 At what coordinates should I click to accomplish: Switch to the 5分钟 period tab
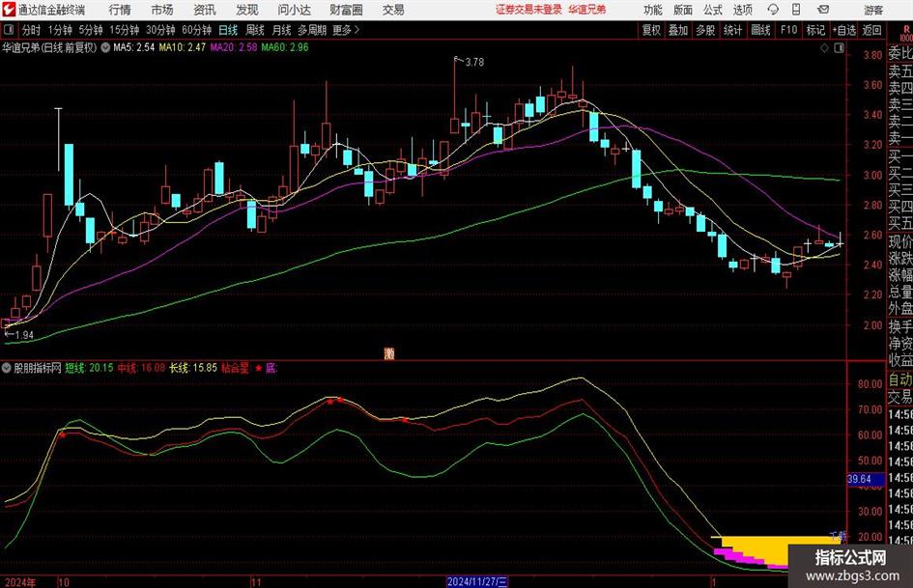[x=90, y=30]
